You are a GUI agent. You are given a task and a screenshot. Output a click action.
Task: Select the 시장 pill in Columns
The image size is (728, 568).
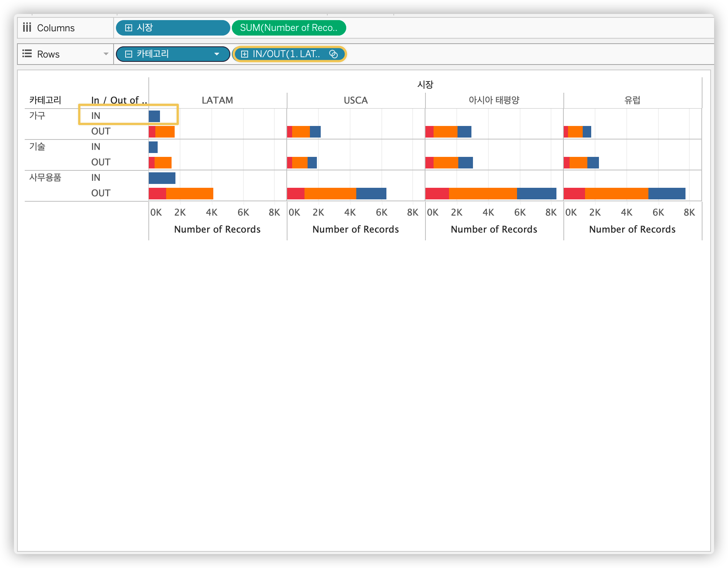(x=173, y=28)
